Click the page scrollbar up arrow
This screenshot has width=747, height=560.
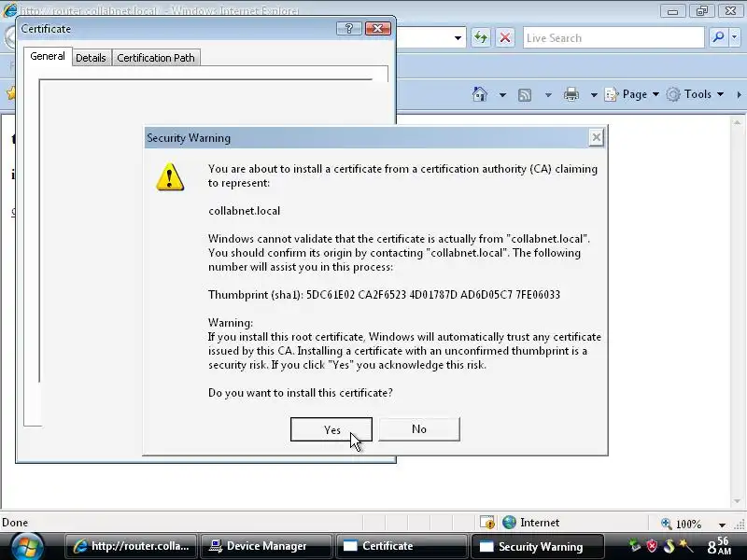point(737,122)
